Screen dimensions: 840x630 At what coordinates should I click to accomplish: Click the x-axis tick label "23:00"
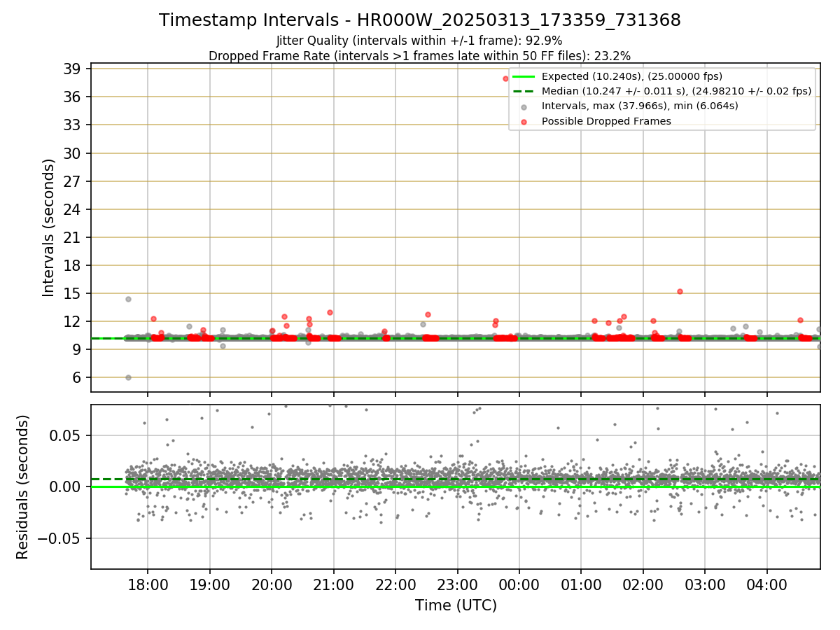457,584
